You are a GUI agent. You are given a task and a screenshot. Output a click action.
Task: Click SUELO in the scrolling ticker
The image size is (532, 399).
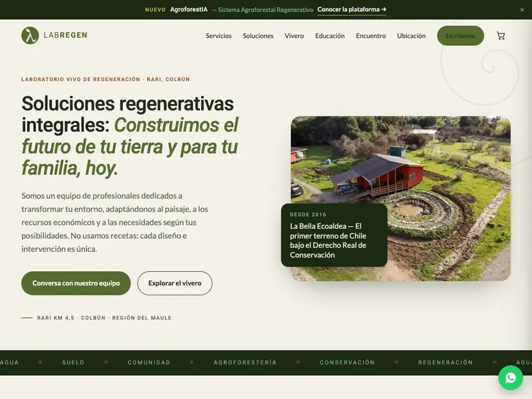(73, 362)
